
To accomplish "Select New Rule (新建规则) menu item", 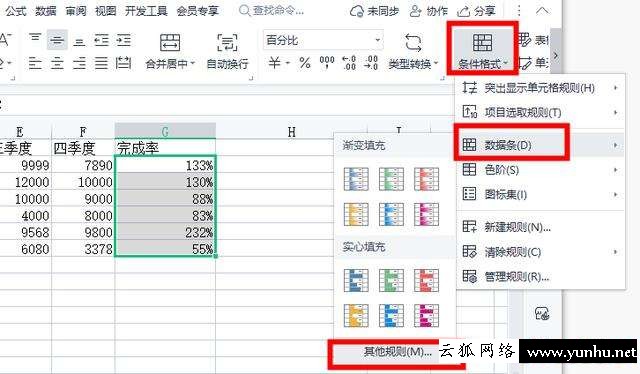I will 540,227.
